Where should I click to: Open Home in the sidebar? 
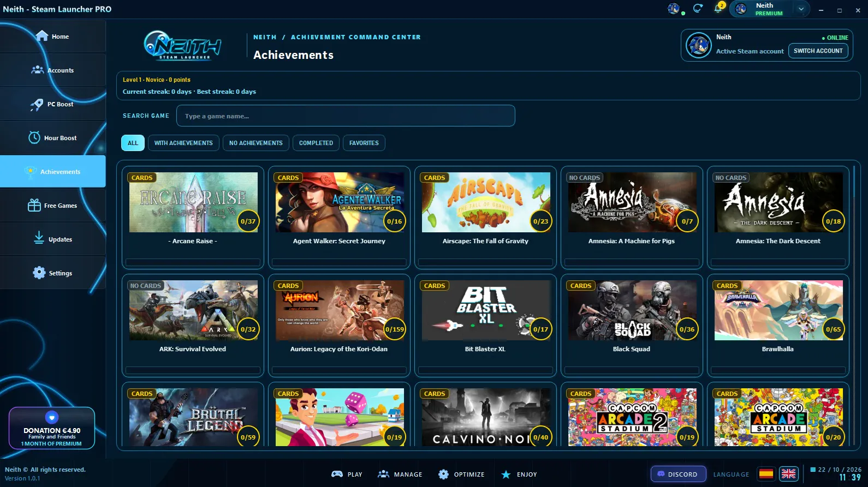point(52,37)
